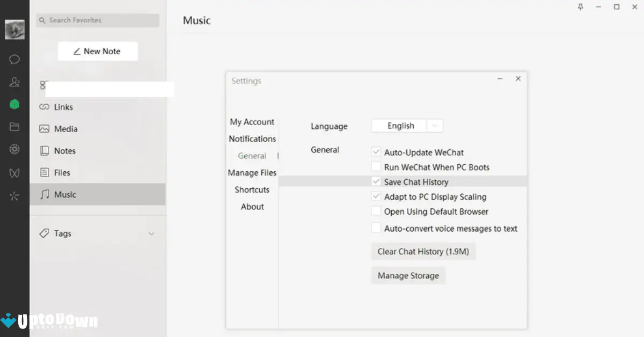This screenshot has width=644, height=337.
Task: Open the Shortcuts settings tab
Action: tap(252, 190)
